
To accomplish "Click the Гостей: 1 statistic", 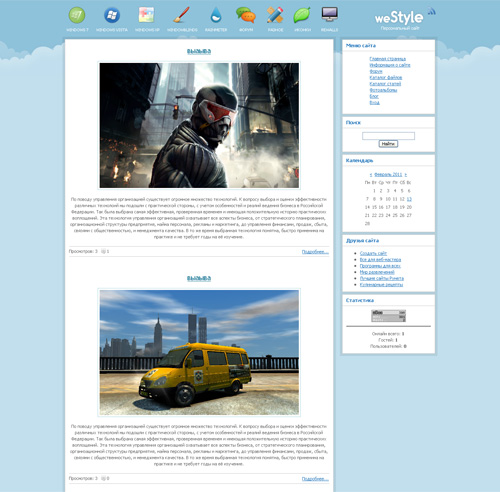I will [x=388, y=340].
